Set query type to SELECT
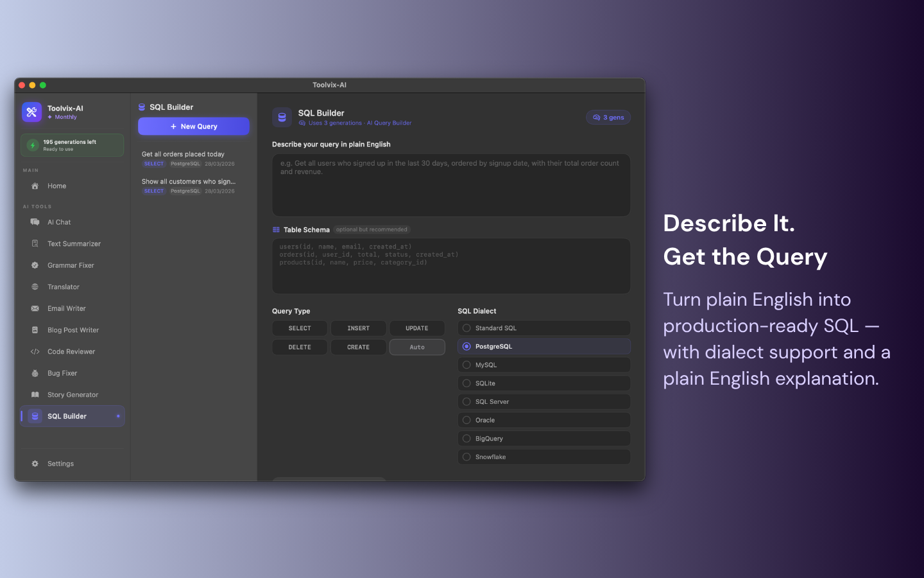Image resolution: width=924 pixels, height=578 pixels. coord(300,328)
